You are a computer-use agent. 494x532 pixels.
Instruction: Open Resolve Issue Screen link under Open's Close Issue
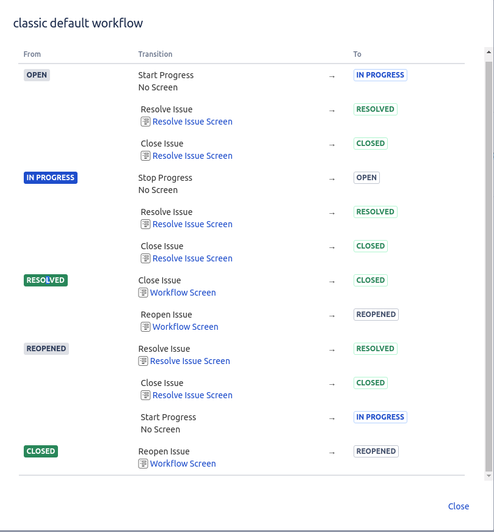tap(192, 156)
